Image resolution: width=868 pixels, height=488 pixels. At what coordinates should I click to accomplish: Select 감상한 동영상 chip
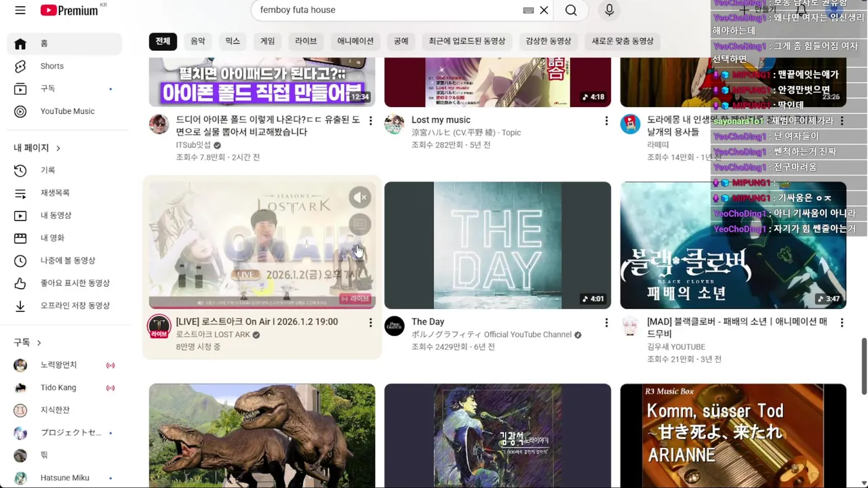point(549,41)
